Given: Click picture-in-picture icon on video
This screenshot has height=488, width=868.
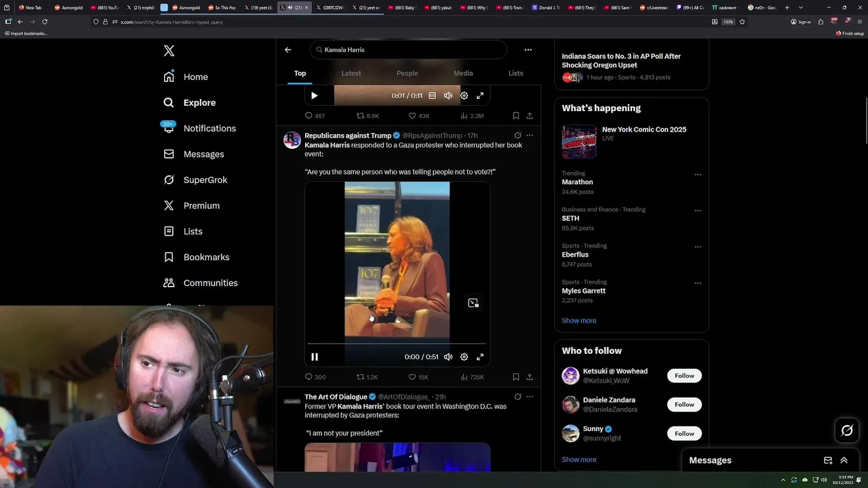Looking at the screenshot, I should point(473,303).
